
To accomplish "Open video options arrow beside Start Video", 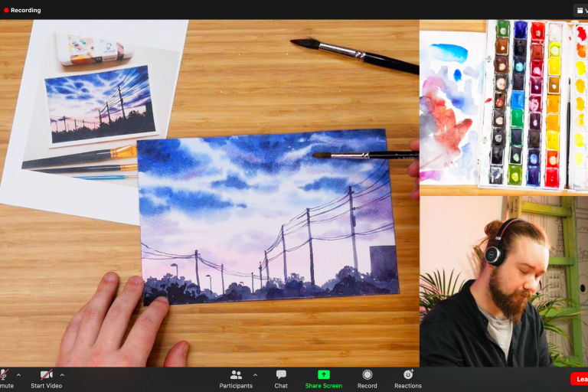I will [62, 375].
